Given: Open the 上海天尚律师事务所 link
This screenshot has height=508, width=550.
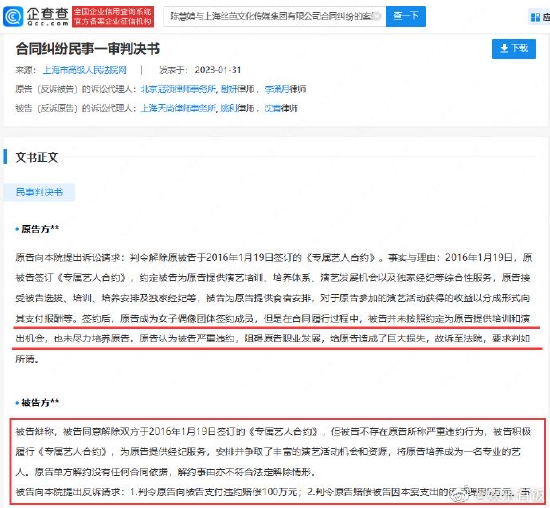Looking at the screenshot, I should [x=178, y=108].
